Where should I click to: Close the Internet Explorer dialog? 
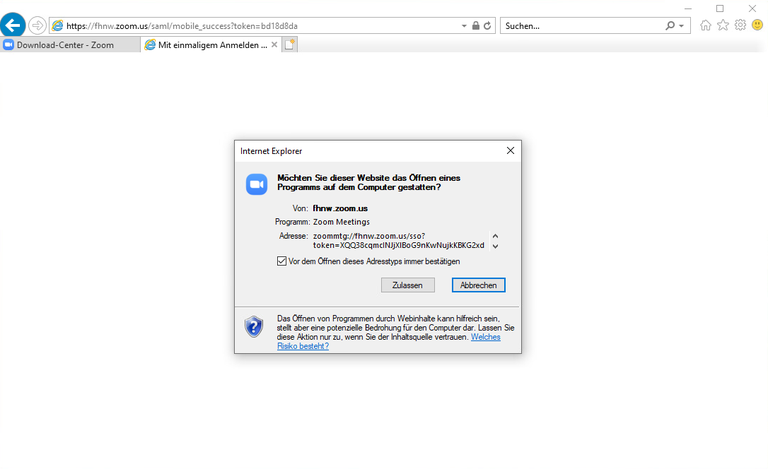tap(510, 151)
